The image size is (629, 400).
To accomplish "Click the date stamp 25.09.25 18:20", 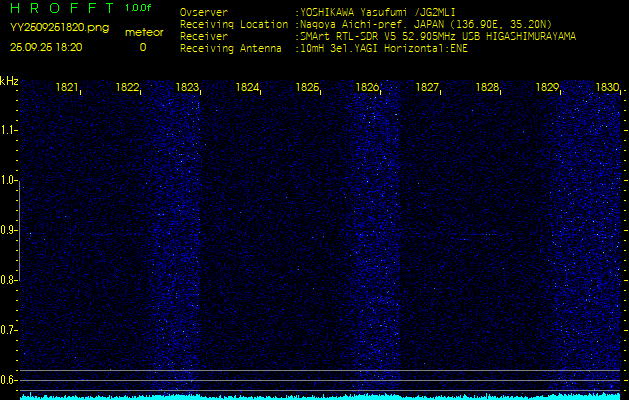I will click(46, 47).
